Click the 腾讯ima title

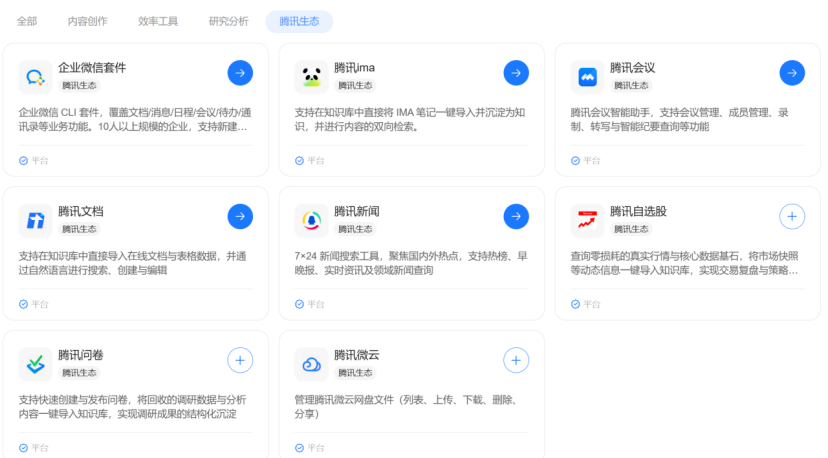354,68
